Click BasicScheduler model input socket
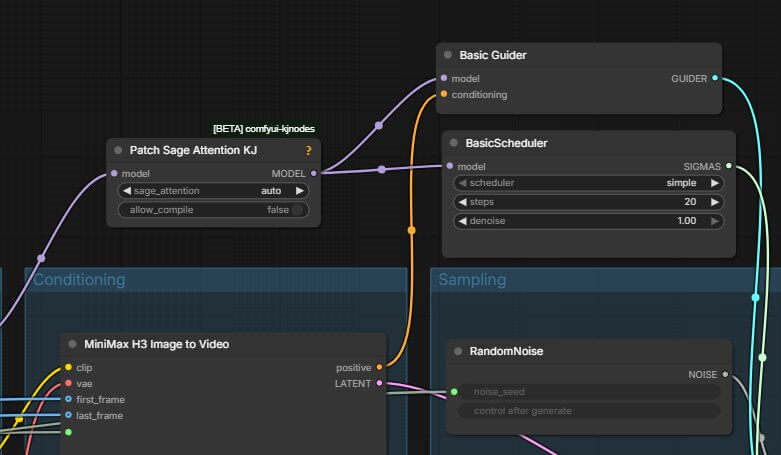The width and height of the screenshot is (781, 455). [x=450, y=166]
